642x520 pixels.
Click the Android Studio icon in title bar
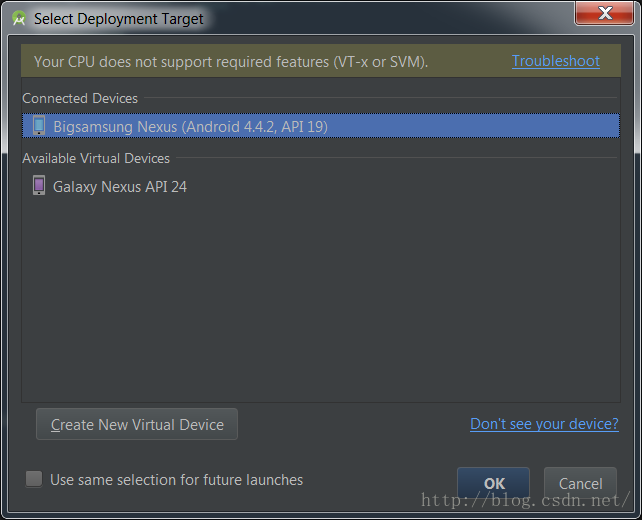pos(19,18)
